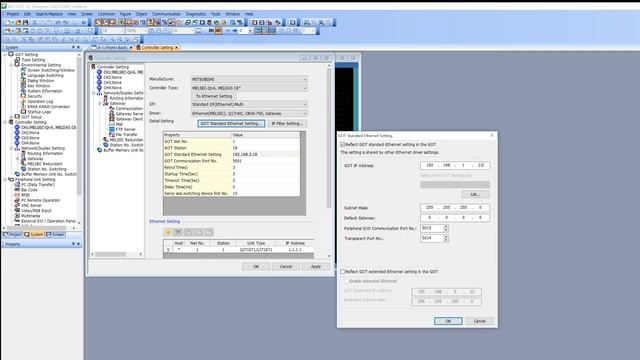Click the delete row icon under Ethernet Setting
640x360 pixels.
pyautogui.click(x=178, y=232)
